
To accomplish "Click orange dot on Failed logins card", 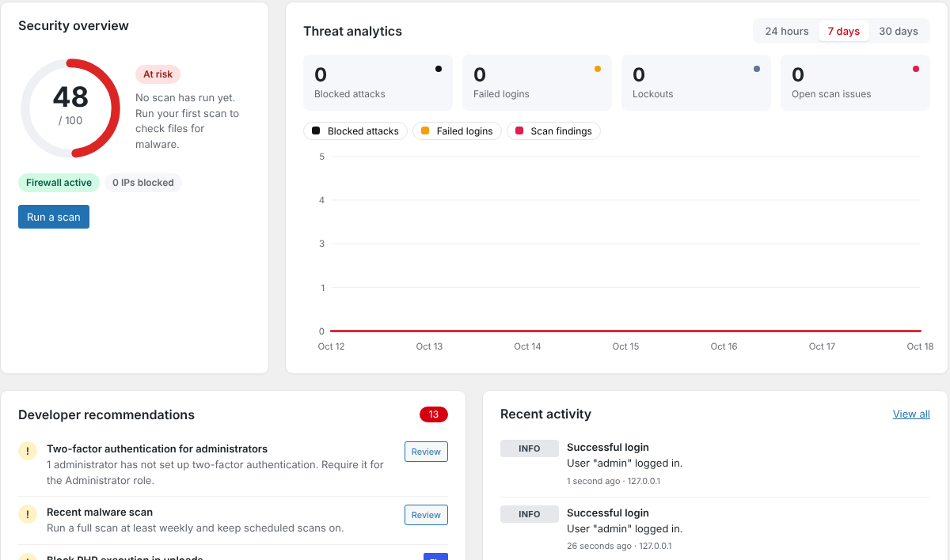I will point(598,69).
